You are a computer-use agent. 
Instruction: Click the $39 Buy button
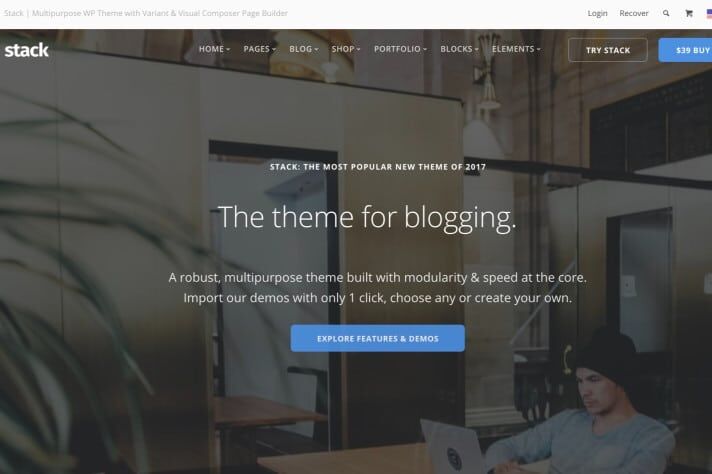(x=685, y=50)
